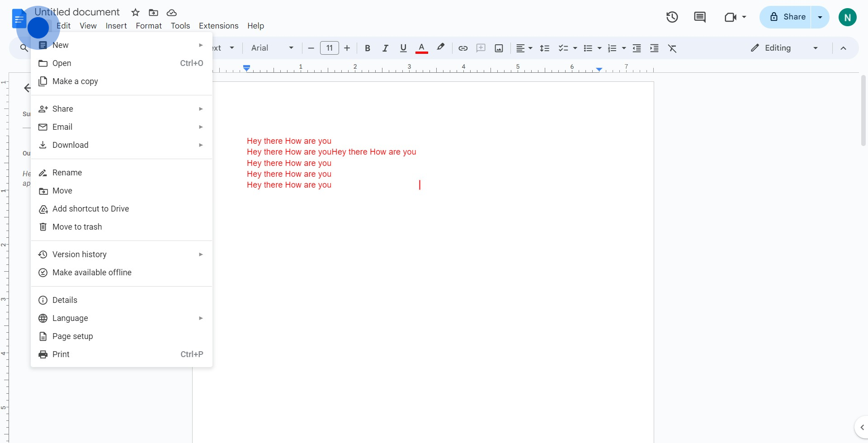Open the Edit menu
The height and width of the screenshot is (443, 868).
point(63,26)
